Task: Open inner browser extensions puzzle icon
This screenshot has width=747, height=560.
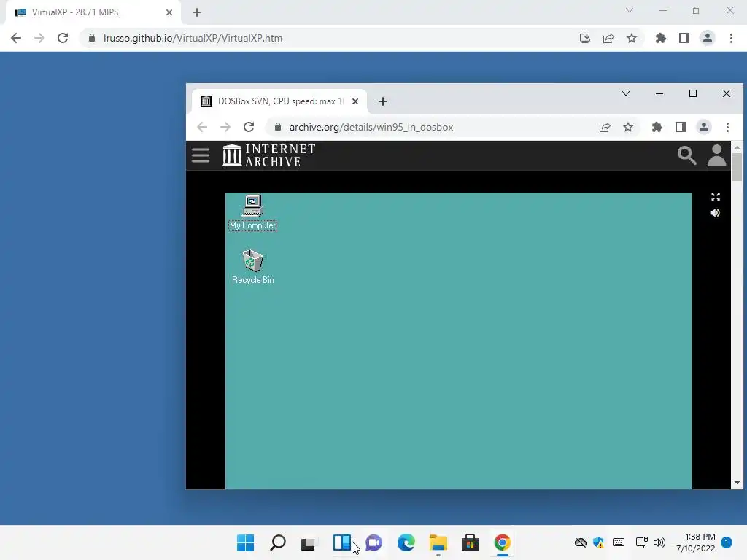Action: point(657,127)
